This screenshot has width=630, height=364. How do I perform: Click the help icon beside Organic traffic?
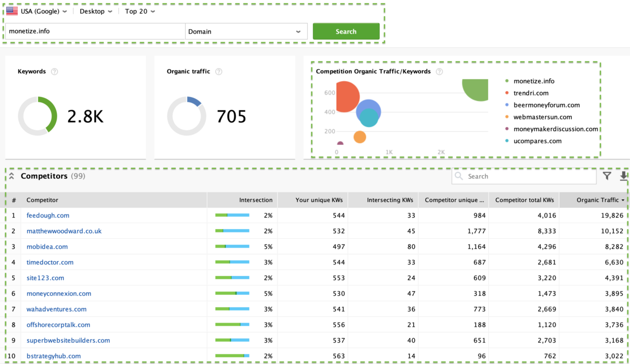point(219,71)
